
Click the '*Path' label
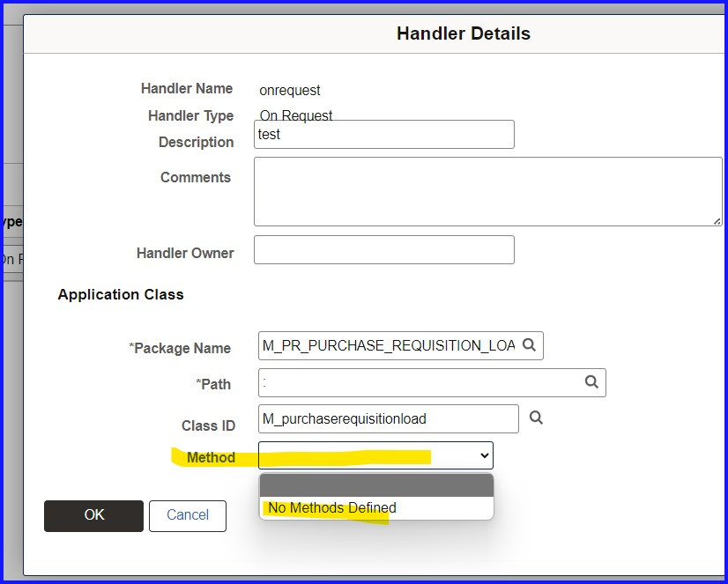point(213,384)
